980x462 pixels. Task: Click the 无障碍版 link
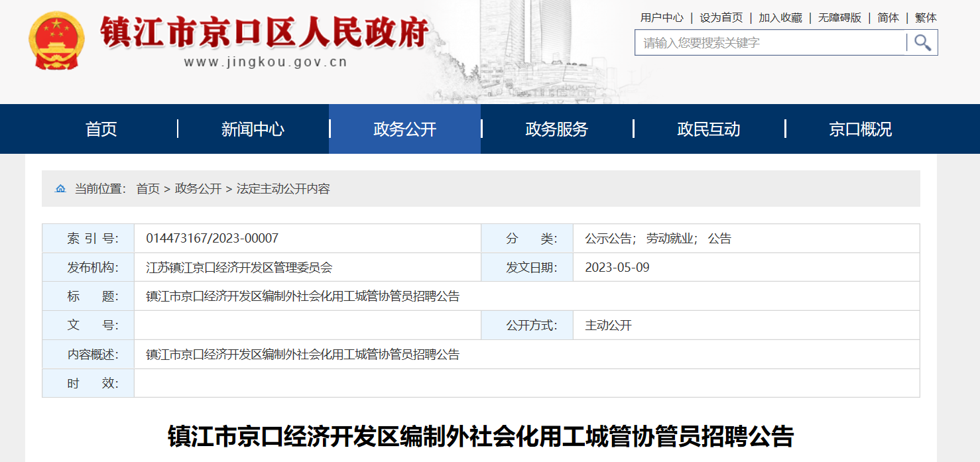coord(839,18)
